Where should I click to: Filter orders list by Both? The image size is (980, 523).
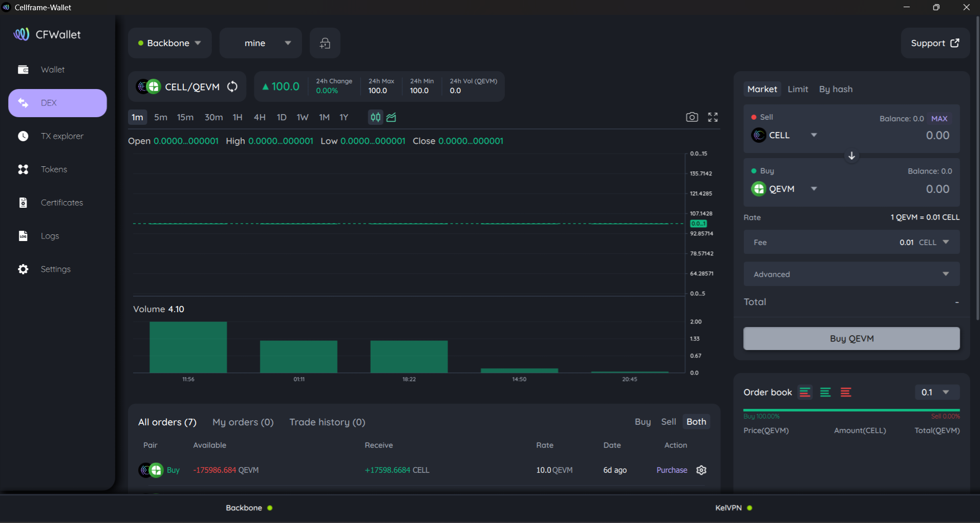(x=696, y=422)
